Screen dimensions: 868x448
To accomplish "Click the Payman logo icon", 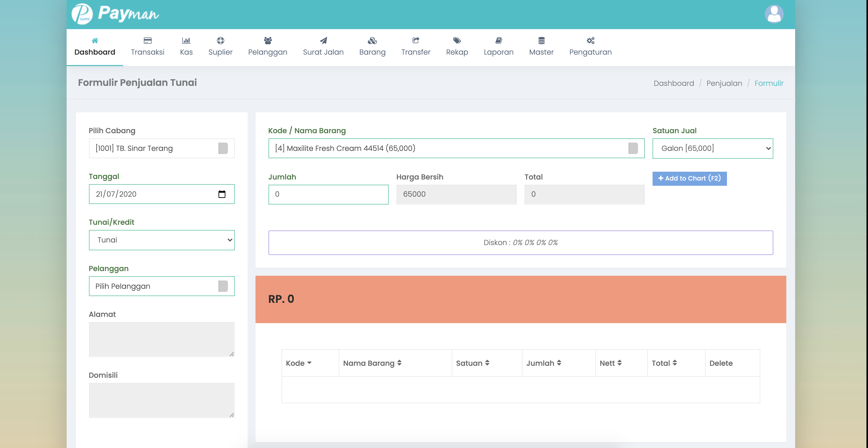I will pyautogui.click(x=82, y=14).
